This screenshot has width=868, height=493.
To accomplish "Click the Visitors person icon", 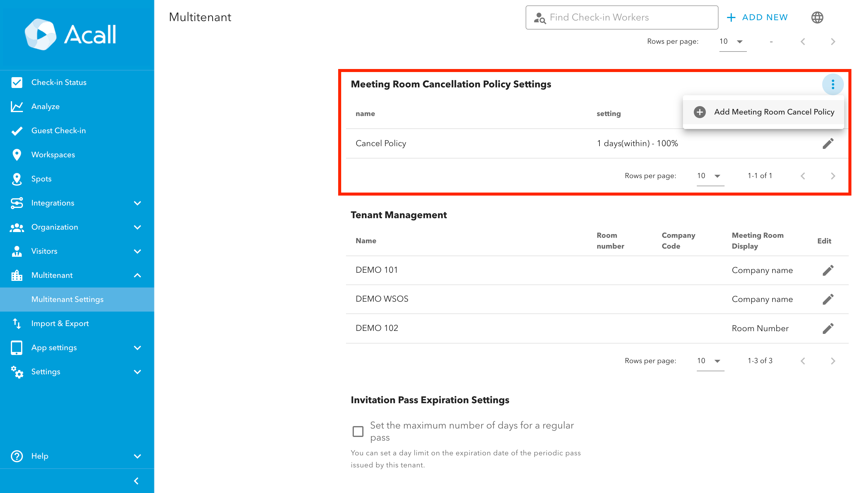I will (x=17, y=251).
